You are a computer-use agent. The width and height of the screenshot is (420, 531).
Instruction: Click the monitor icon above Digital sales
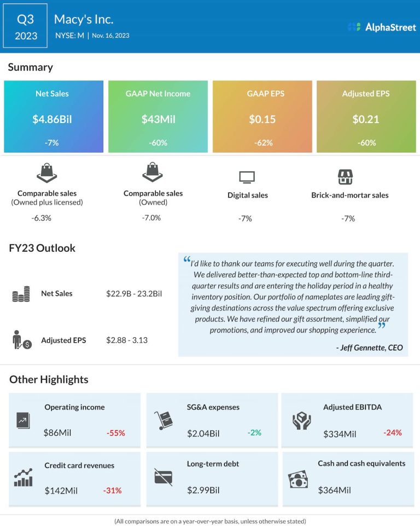(247, 177)
